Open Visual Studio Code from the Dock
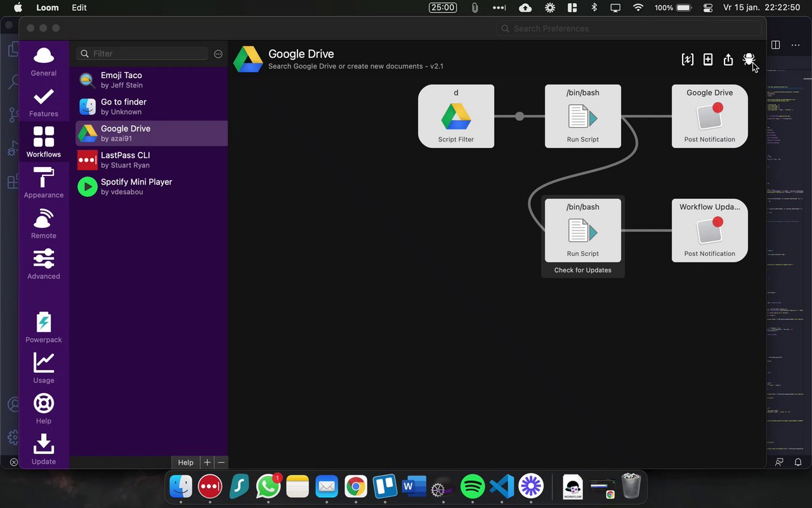 pyautogui.click(x=502, y=487)
